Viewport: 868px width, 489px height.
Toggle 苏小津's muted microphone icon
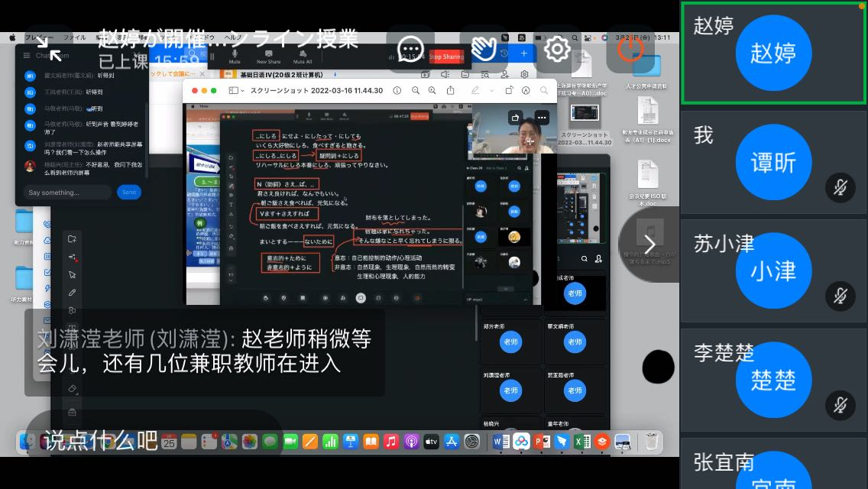[x=840, y=296]
